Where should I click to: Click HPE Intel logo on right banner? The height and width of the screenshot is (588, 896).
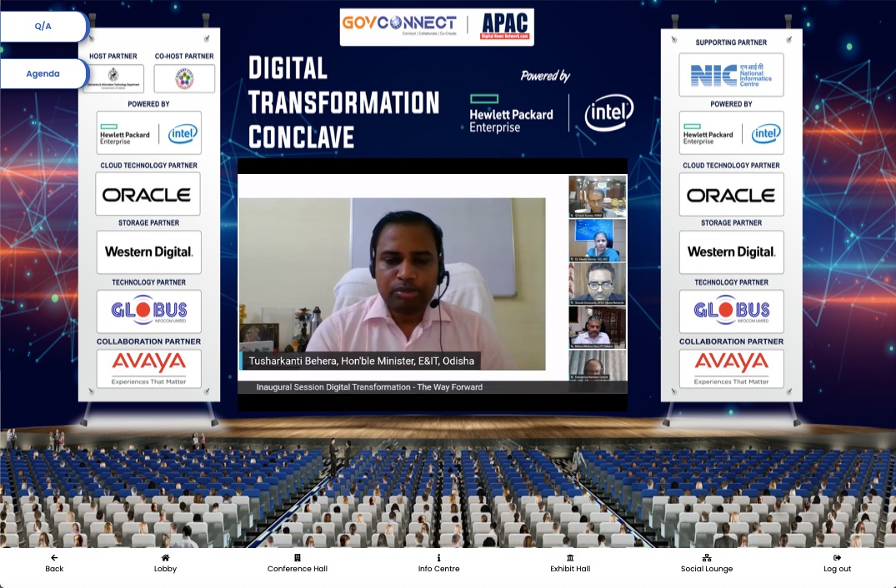click(x=732, y=133)
